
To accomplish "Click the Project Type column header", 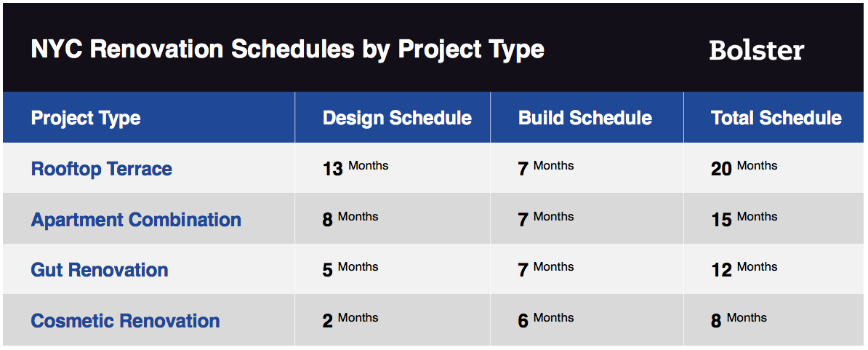I will click(x=149, y=117).
